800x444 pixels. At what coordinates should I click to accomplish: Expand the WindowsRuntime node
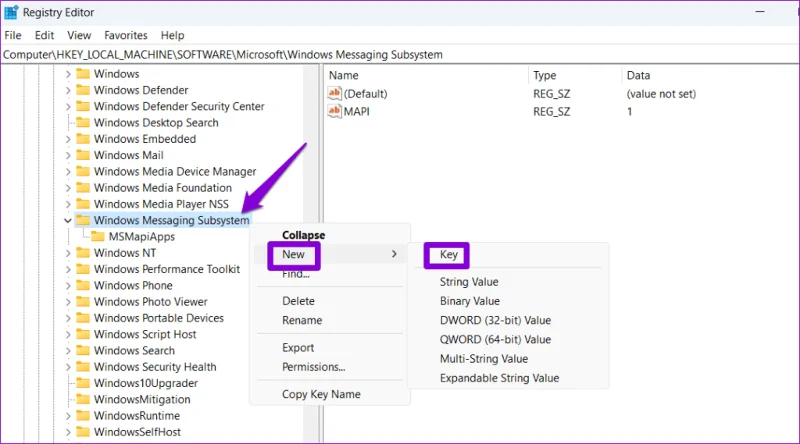click(68, 416)
